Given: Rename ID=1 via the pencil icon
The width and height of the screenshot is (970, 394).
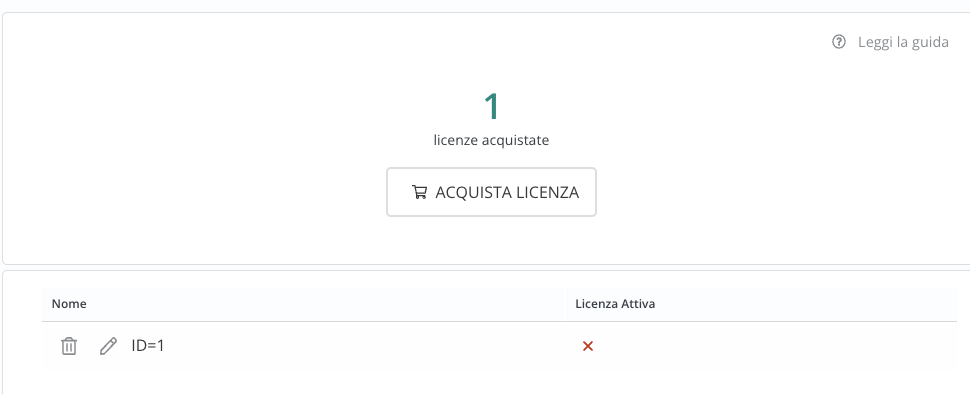Looking at the screenshot, I should pyautogui.click(x=108, y=346).
